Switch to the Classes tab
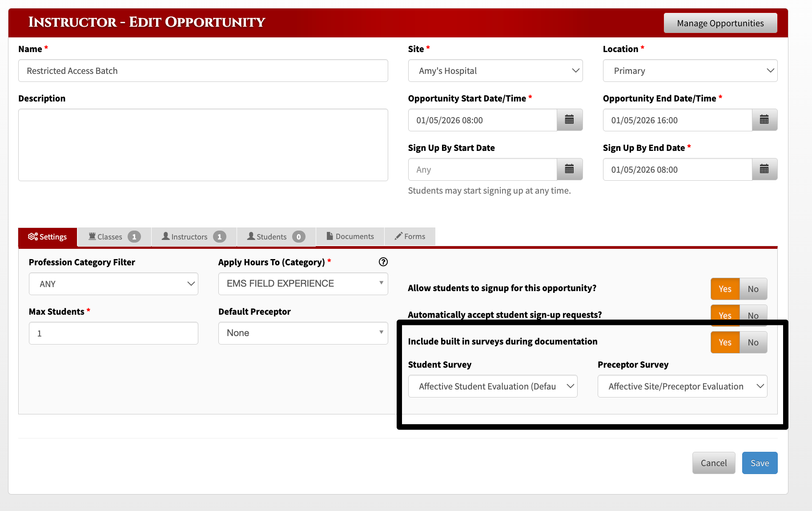 114,237
